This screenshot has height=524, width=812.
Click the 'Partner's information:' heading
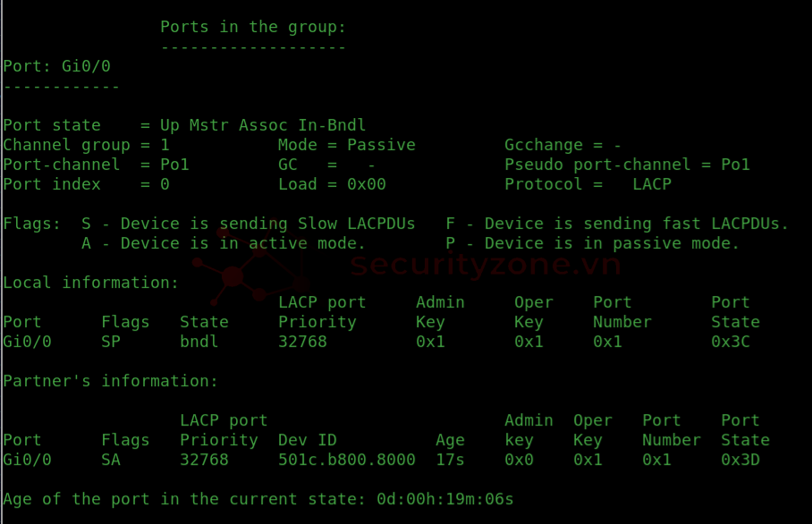(110, 381)
